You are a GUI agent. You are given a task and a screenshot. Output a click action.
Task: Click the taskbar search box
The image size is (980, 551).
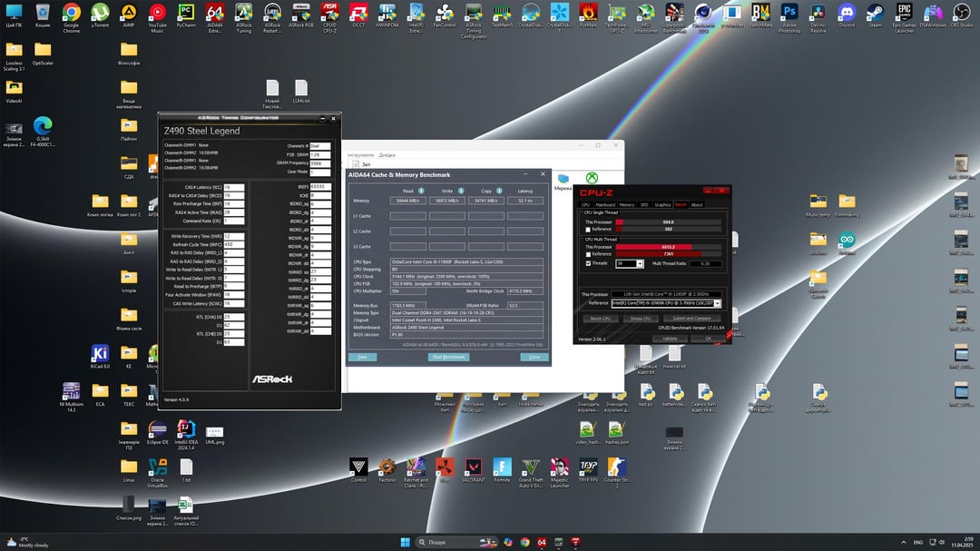pyautogui.click(x=456, y=542)
